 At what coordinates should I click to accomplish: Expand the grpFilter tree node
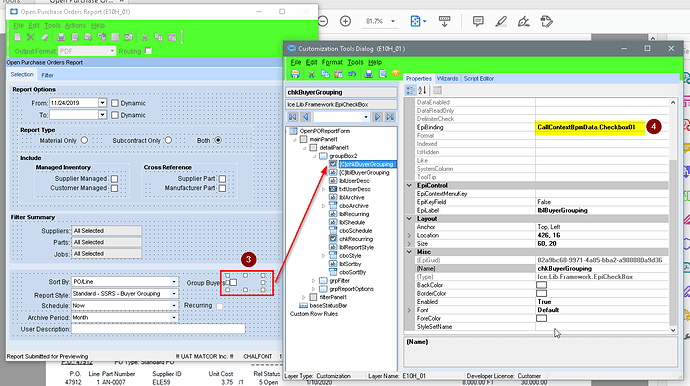click(313, 280)
